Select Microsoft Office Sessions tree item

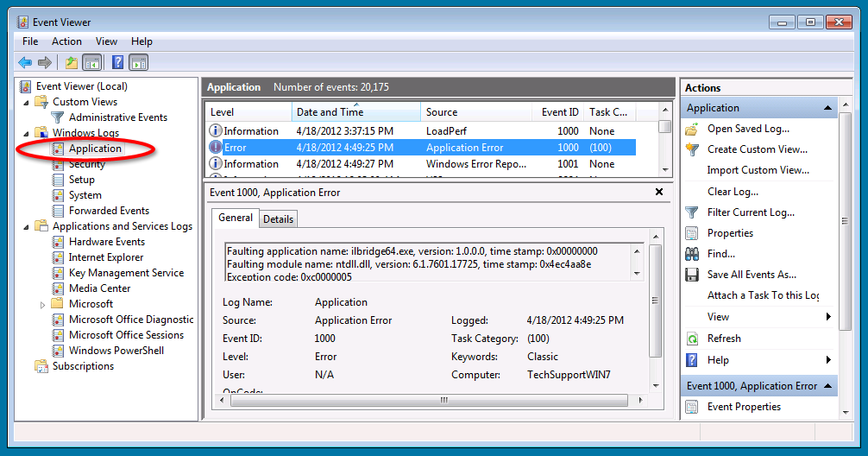coord(126,334)
